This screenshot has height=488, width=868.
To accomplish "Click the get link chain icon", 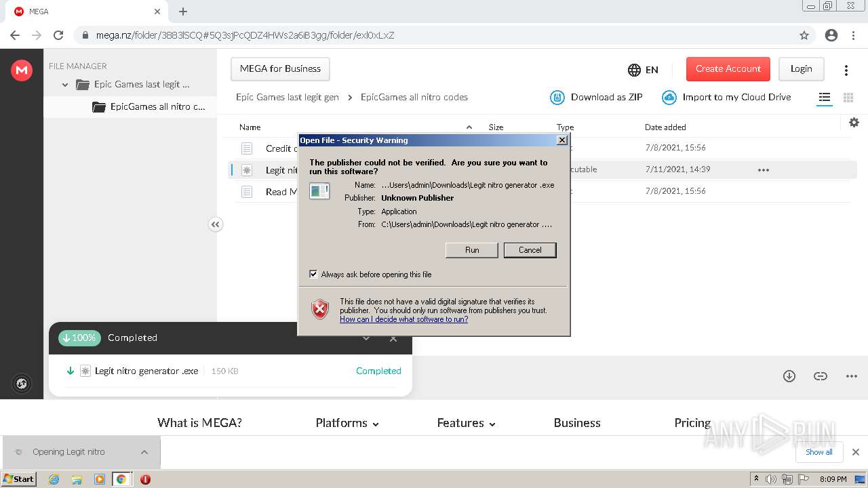I will point(821,376).
